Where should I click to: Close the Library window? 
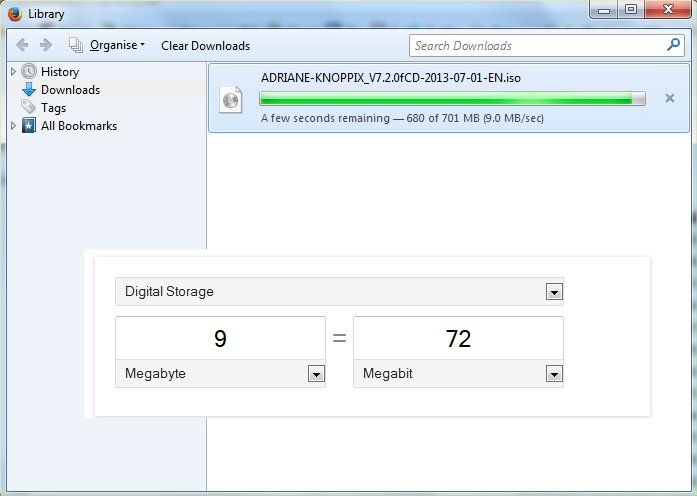click(668, 9)
